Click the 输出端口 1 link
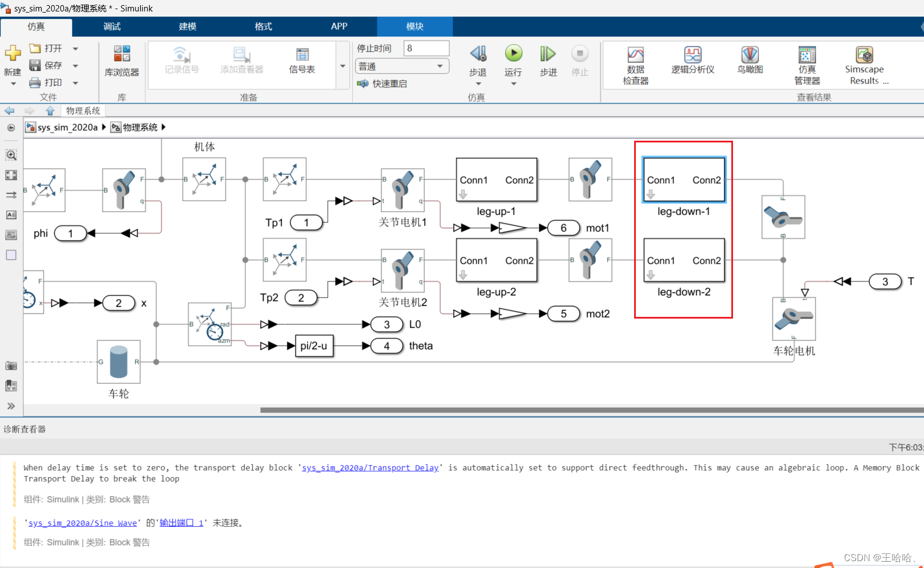Image resolution: width=924 pixels, height=568 pixels. [x=182, y=523]
